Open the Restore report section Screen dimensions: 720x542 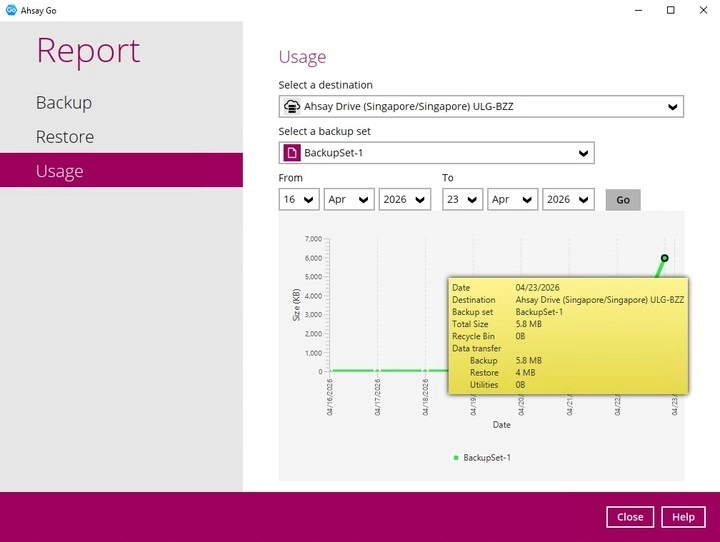(x=65, y=136)
